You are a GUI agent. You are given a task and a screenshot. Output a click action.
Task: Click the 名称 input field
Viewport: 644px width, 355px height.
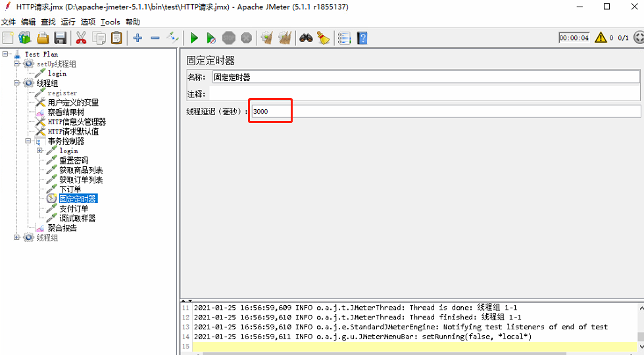pos(426,77)
